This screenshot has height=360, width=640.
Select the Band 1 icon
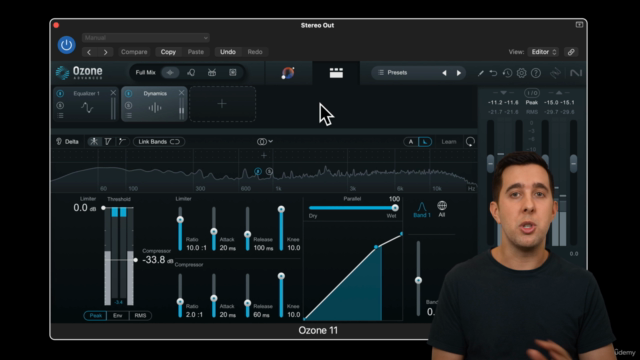pos(422,209)
